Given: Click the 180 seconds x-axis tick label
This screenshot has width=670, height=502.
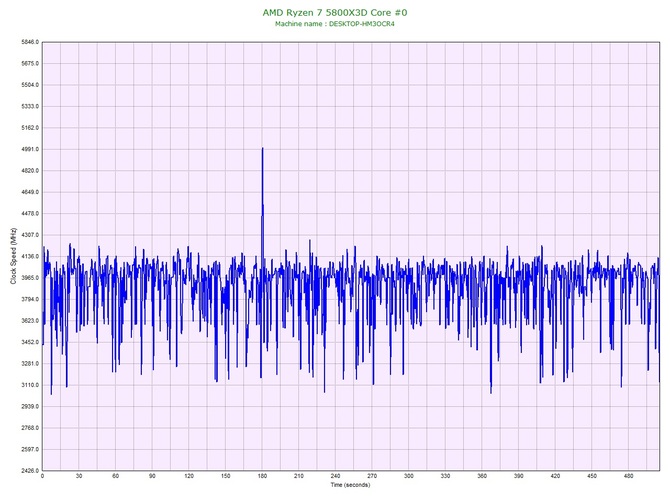Looking at the screenshot, I should pyautogui.click(x=262, y=476).
